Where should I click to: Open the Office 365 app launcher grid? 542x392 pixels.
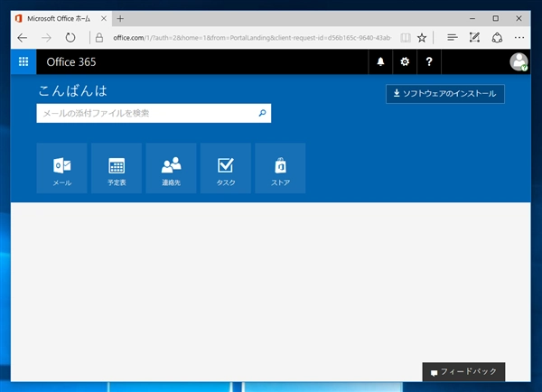(x=23, y=62)
